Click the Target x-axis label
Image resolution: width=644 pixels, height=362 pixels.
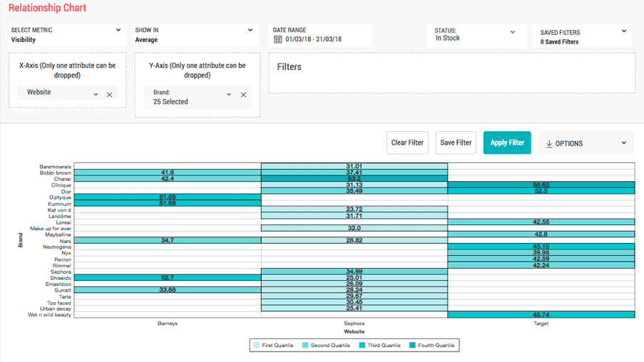pyautogui.click(x=541, y=324)
